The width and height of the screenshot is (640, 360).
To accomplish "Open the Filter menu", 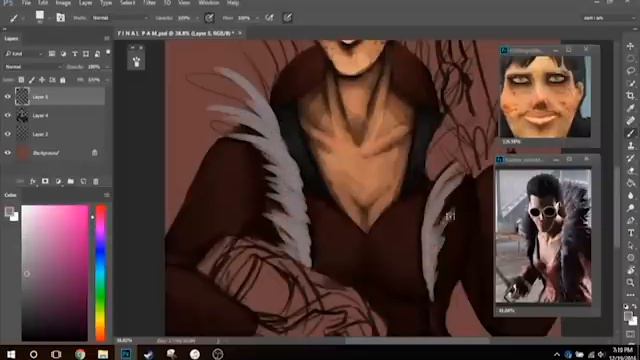I will click(149, 3).
